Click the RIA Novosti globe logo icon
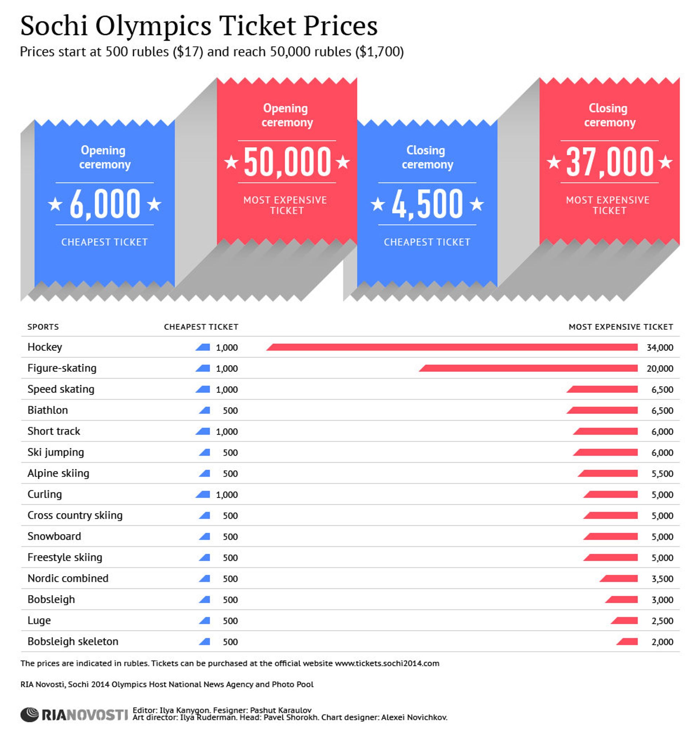The image size is (700, 743). tap(29, 714)
